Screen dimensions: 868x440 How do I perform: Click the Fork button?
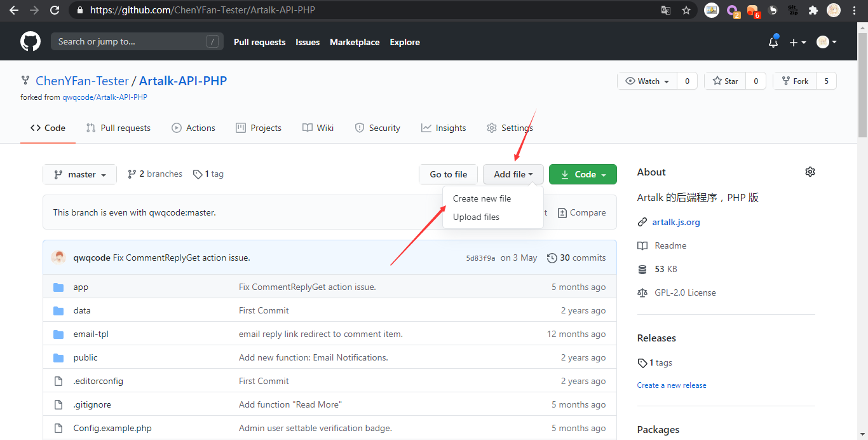pos(795,81)
